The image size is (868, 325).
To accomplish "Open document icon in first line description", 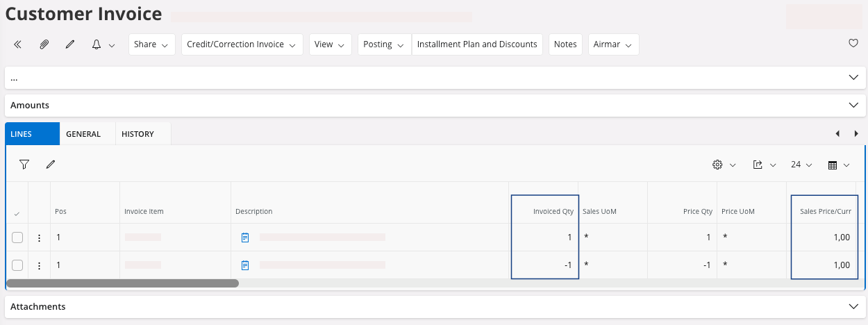I will [245, 237].
